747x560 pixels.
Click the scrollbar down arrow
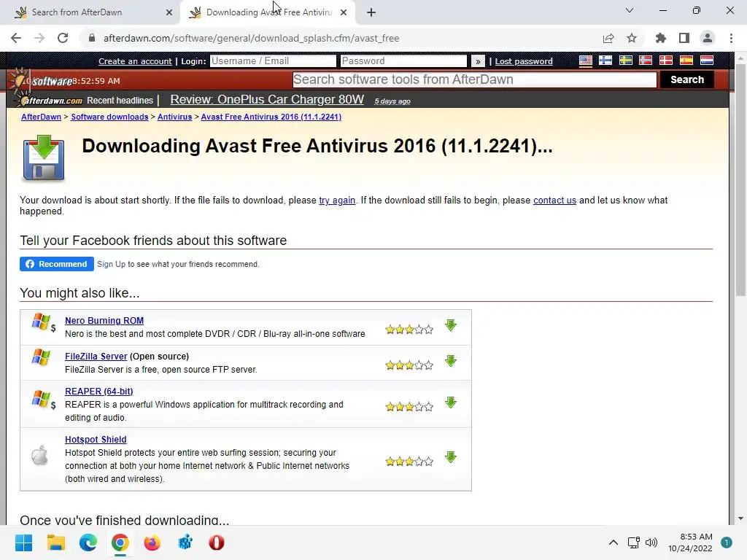740,518
